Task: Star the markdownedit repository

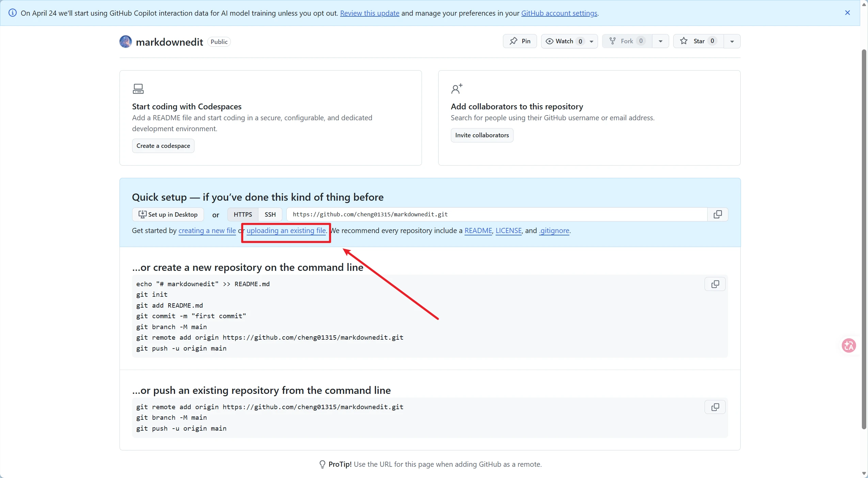Action: tap(698, 41)
